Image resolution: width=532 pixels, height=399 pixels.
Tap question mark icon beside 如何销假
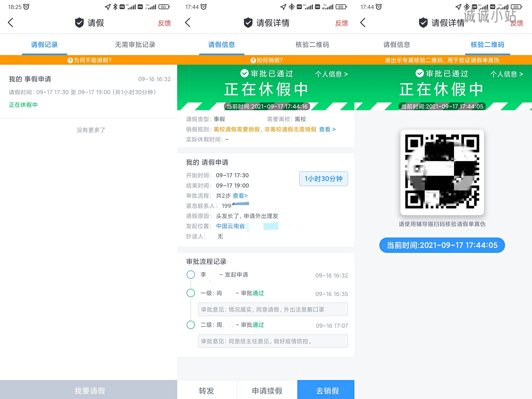253,60
